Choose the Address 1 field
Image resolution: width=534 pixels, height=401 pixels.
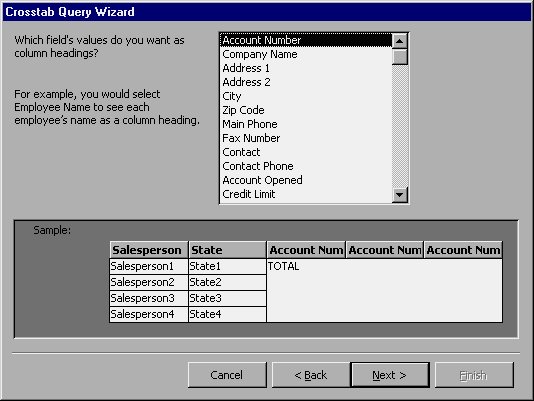point(306,68)
